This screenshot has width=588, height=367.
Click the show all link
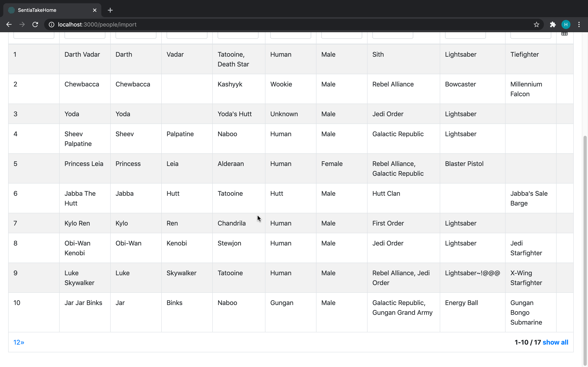pyautogui.click(x=555, y=342)
